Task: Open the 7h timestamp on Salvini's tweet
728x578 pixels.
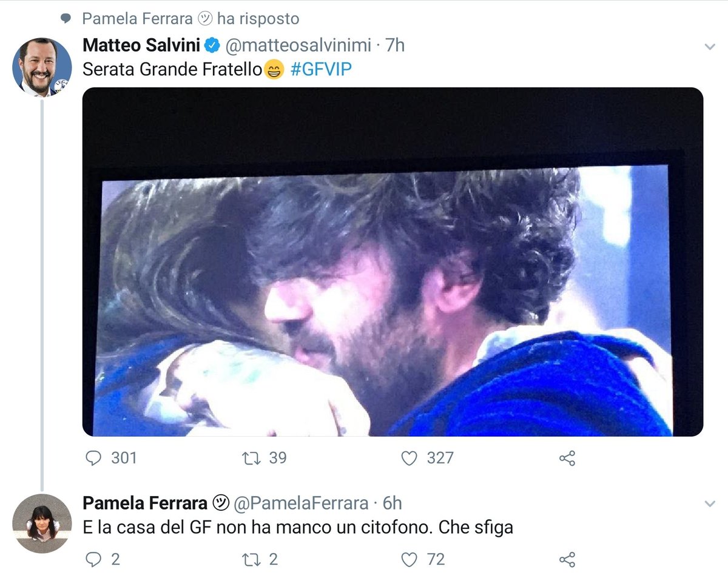Action: point(394,45)
